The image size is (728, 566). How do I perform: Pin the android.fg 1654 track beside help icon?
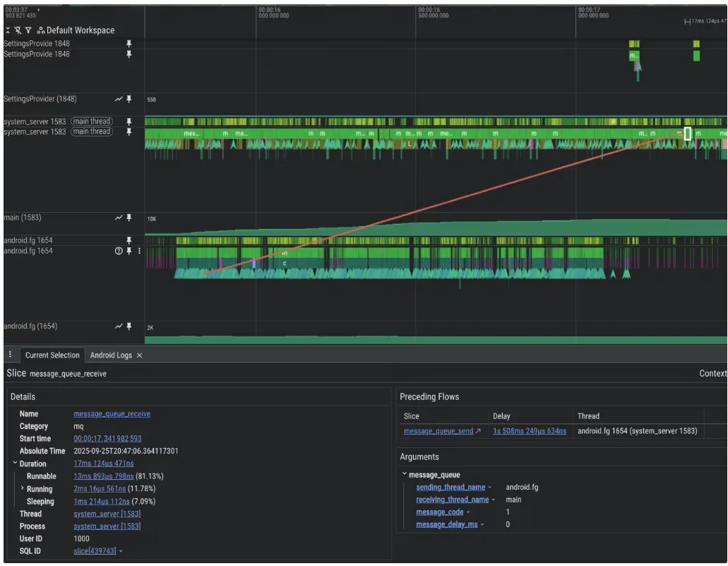pyautogui.click(x=129, y=251)
